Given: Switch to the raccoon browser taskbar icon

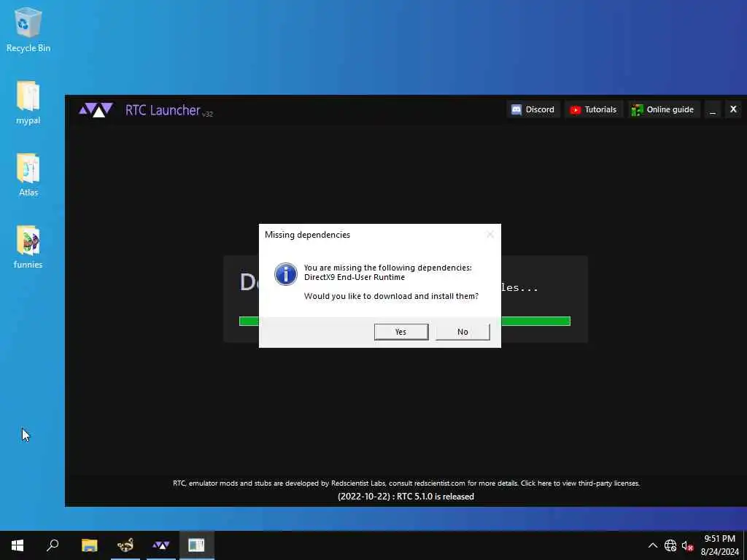Looking at the screenshot, I should click(x=125, y=545).
